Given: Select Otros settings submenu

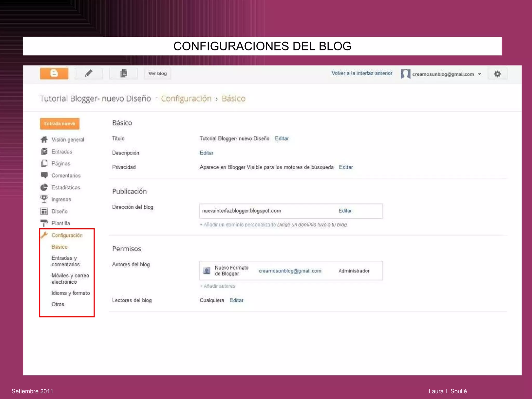Looking at the screenshot, I should (58, 304).
